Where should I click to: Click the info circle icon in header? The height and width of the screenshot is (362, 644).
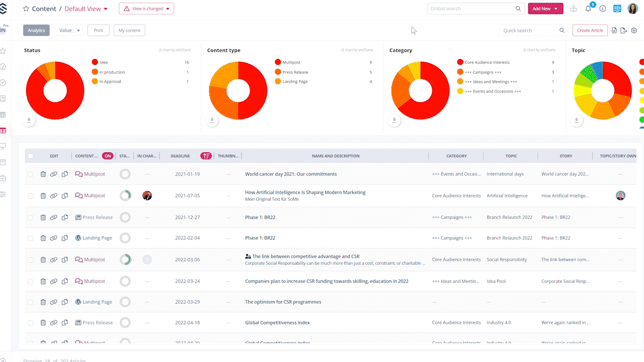click(603, 9)
